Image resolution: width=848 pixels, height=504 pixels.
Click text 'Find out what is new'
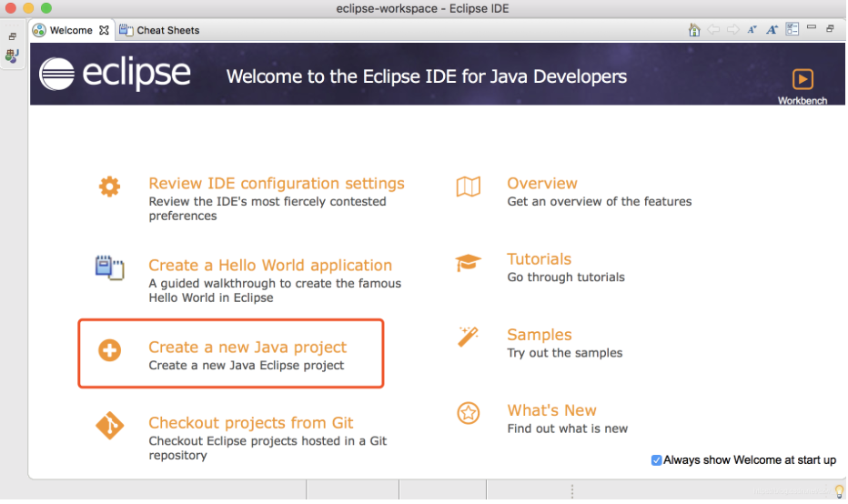568,428
